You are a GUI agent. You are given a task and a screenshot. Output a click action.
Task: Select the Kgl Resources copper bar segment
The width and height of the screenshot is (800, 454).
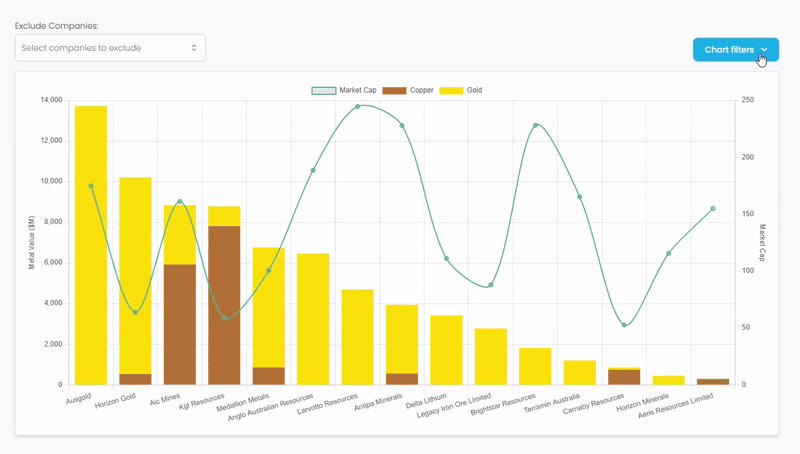[224, 305]
